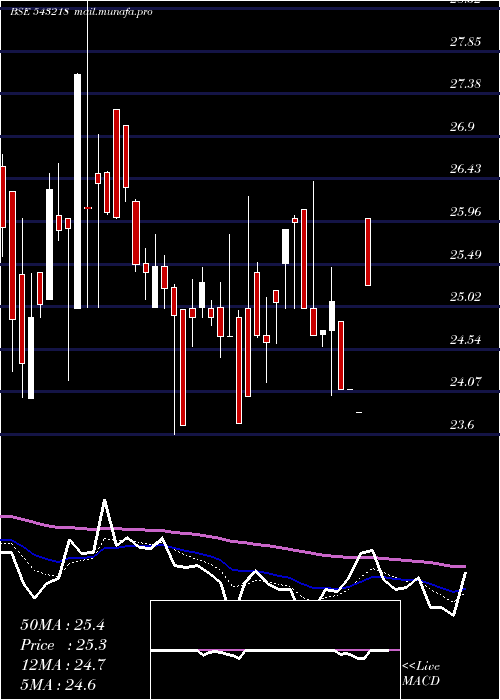Click the '<<Live MACD' label
This screenshot has height=700, width=500.
pos(421,674)
